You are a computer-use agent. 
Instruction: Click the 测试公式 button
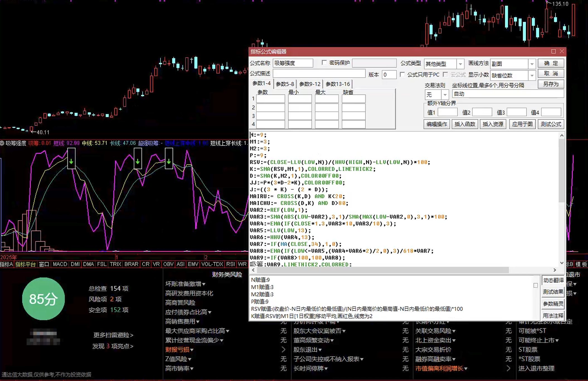[x=551, y=124]
